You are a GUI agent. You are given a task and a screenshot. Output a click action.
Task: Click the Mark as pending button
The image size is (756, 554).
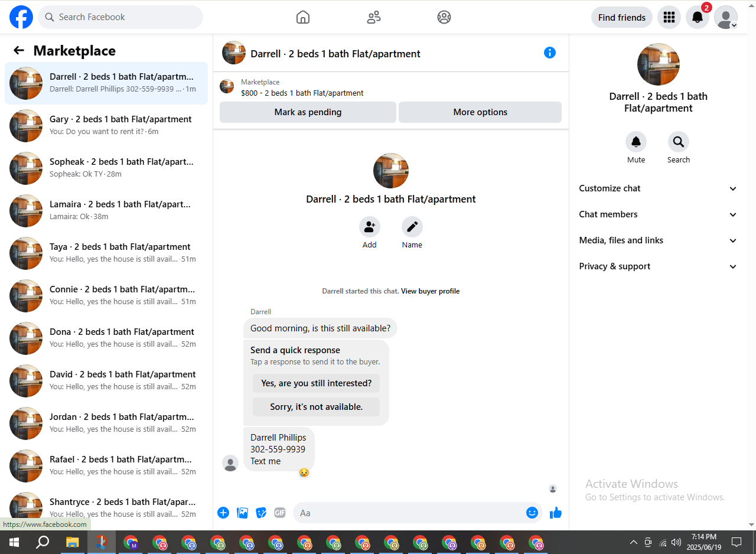(308, 112)
